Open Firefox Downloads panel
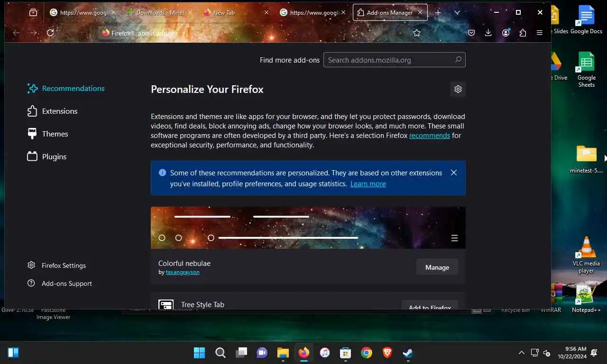 click(488, 33)
